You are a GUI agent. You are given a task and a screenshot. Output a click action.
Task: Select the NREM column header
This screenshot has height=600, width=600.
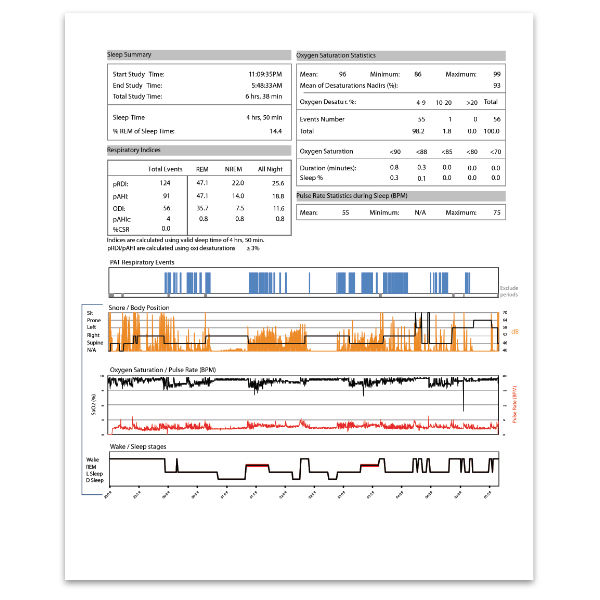click(x=233, y=169)
